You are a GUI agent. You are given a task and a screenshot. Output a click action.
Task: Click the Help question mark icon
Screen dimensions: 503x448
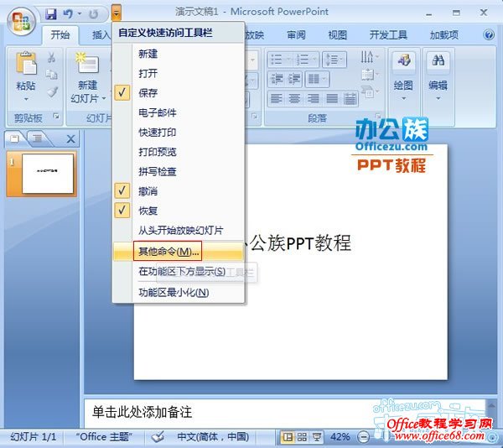tap(489, 34)
